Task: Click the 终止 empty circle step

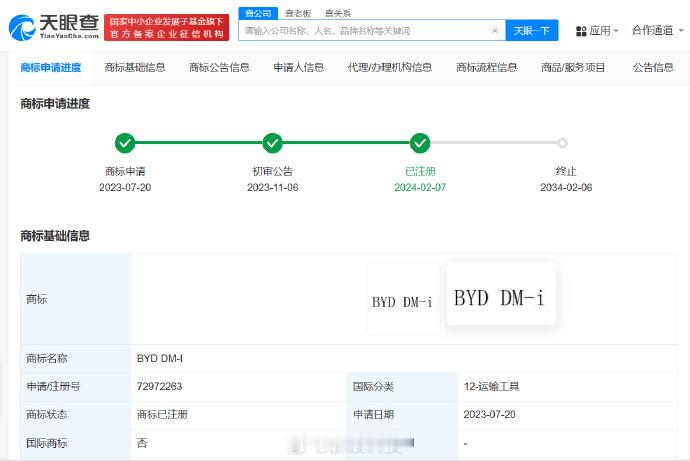Action: pyautogui.click(x=562, y=143)
